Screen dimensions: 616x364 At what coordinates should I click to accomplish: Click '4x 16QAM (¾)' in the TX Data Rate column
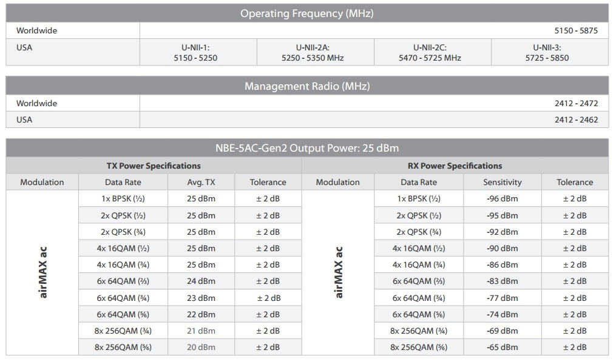coord(123,265)
